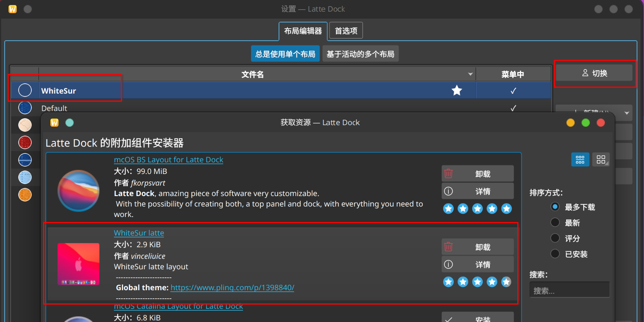
Task: Focus the 搜索 search input field
Action: [569, 289]
